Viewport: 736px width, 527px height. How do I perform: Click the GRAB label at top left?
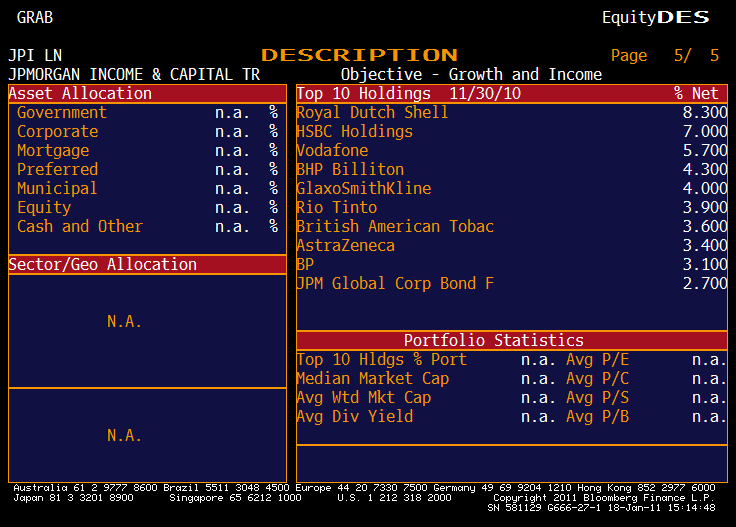pyautogui.click(x=35, y=17)
